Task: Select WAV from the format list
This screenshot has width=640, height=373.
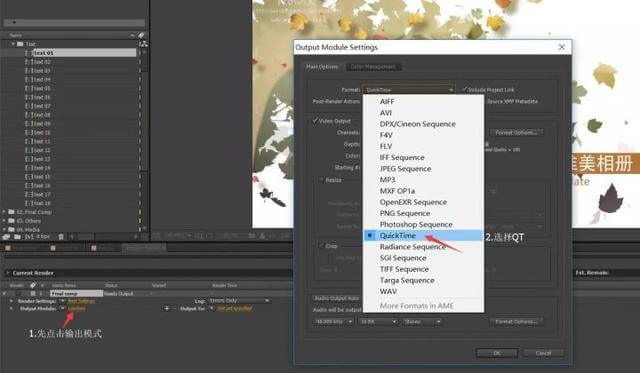Action: (388, 291)
